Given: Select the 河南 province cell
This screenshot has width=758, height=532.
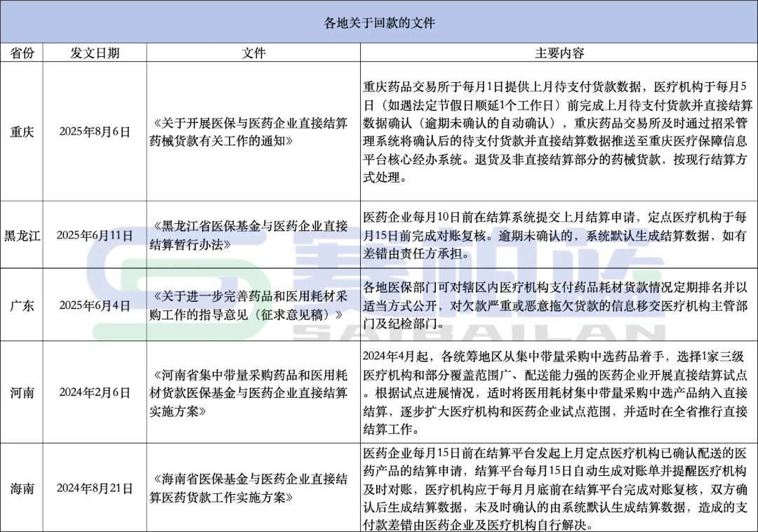Looking at the screenshot, I should pos(22,392).
